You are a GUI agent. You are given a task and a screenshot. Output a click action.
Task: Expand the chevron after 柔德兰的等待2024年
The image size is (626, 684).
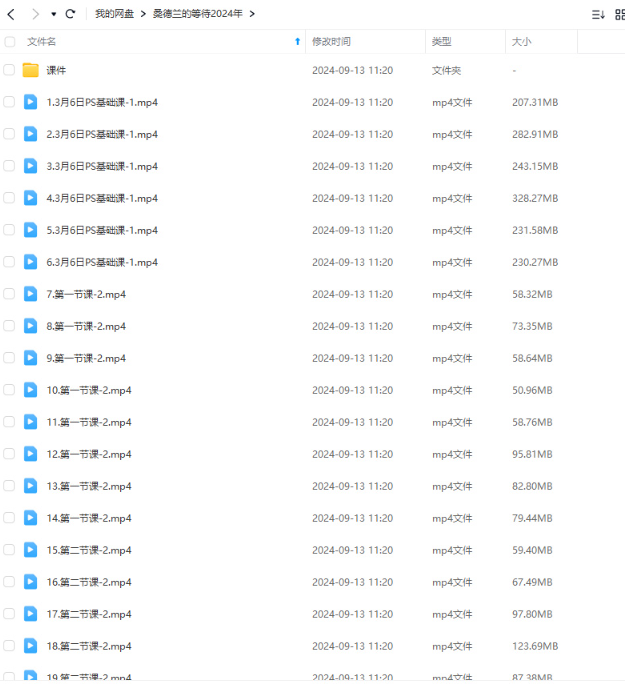(252, 14)
